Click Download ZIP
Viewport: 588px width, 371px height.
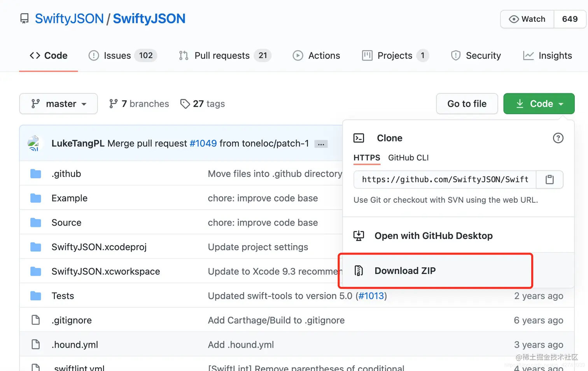(x=405, y=271)
